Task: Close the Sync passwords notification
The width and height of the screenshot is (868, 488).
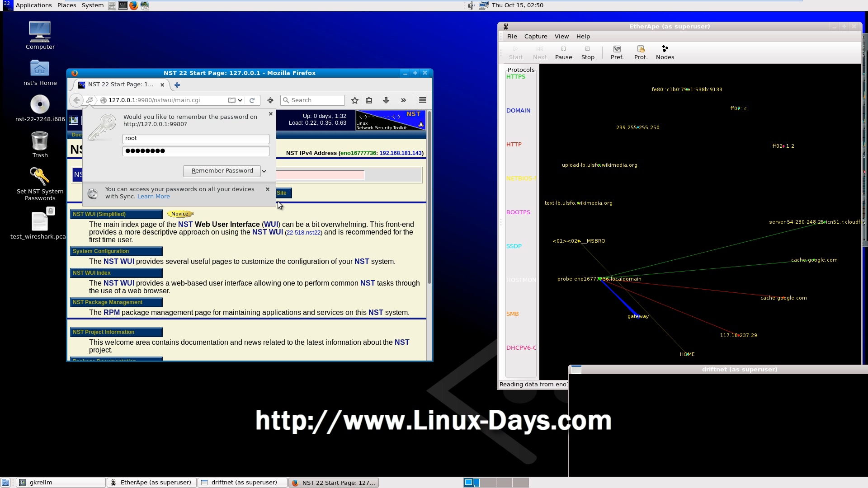Action: pos(268,189)
